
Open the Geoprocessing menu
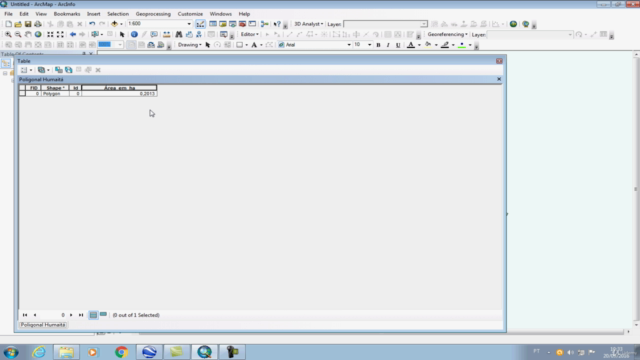point(153,14)
